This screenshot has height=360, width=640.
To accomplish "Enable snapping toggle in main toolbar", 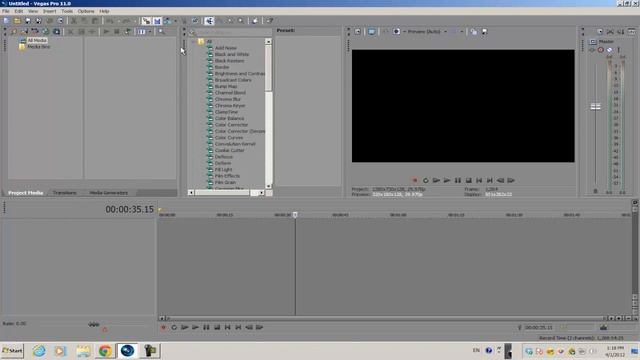I will [146, 21].
